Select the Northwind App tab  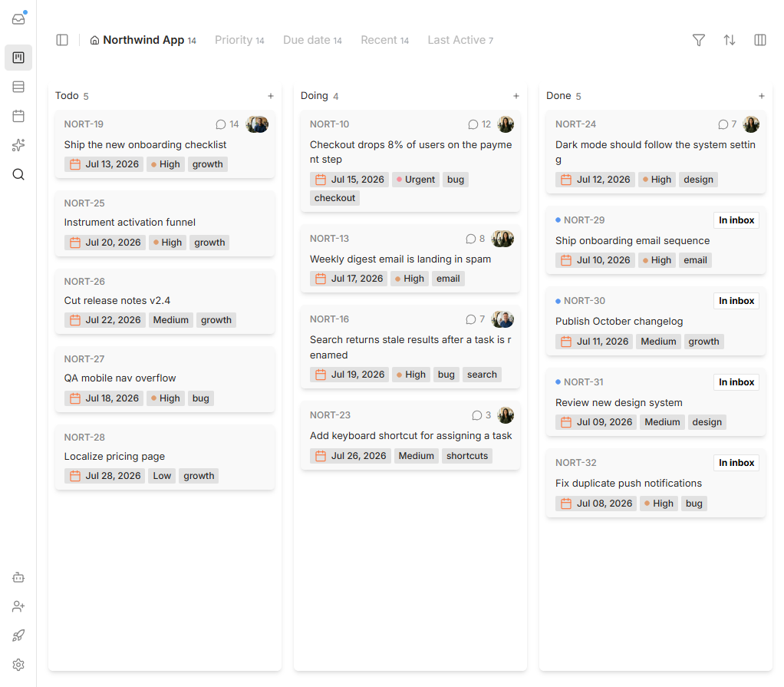143,40
